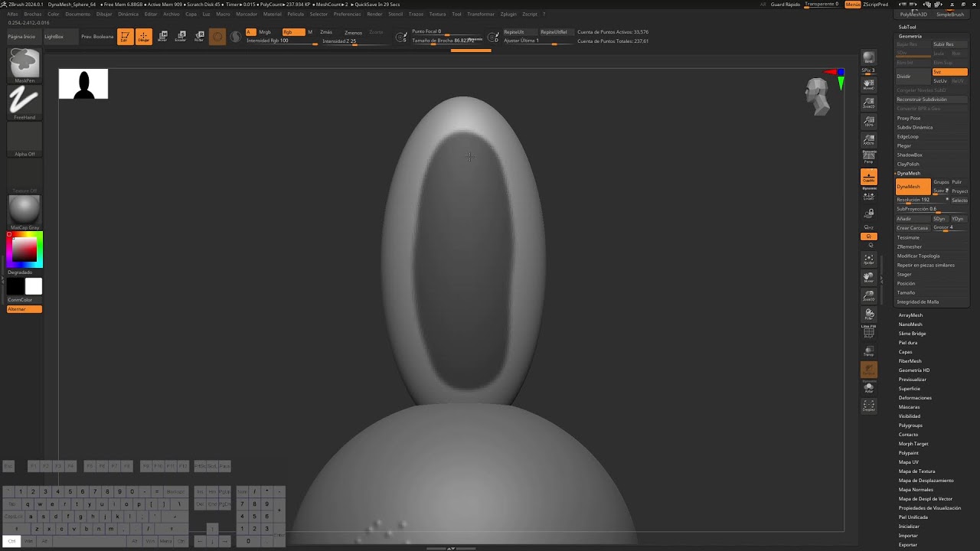Expand the Deformaciones subpalette
The image size is (980, 551).
pos(915,398)
